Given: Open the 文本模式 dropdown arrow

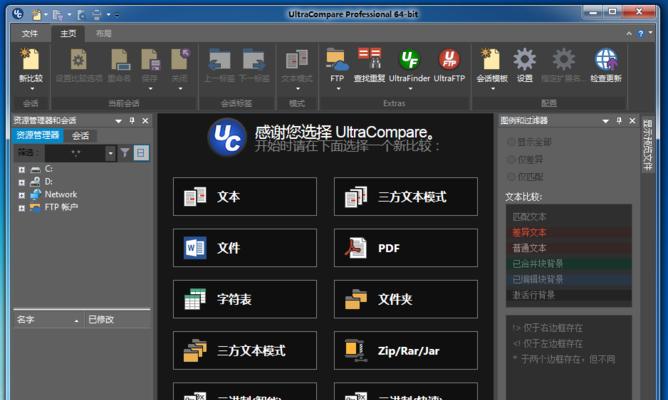Looking at the screenshot, I should coord(298,89).
